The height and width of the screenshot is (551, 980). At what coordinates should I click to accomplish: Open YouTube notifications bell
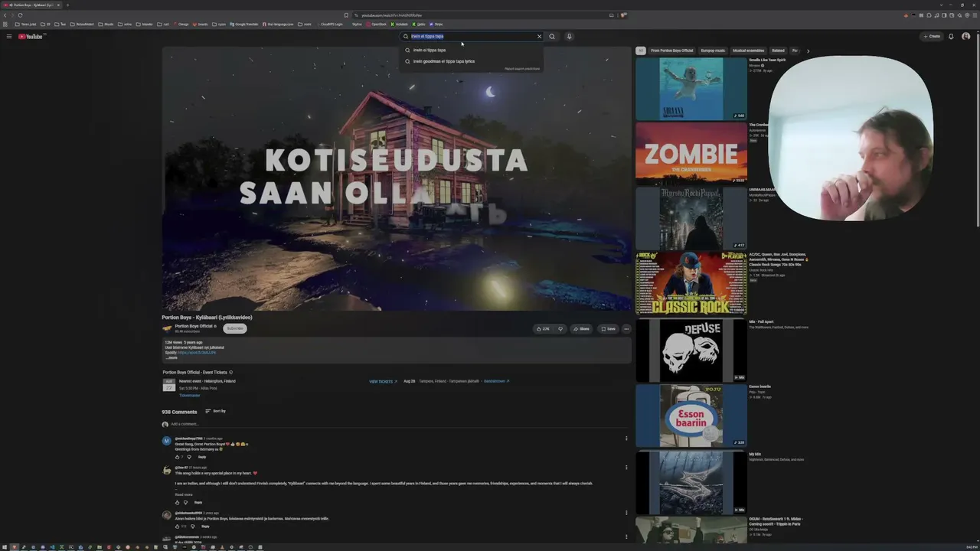951,36
